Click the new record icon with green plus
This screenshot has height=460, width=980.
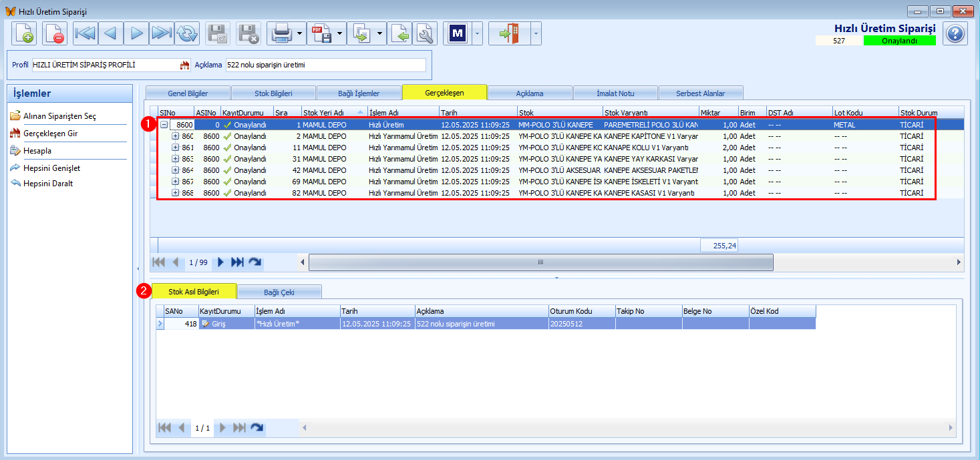pos(25,33)
